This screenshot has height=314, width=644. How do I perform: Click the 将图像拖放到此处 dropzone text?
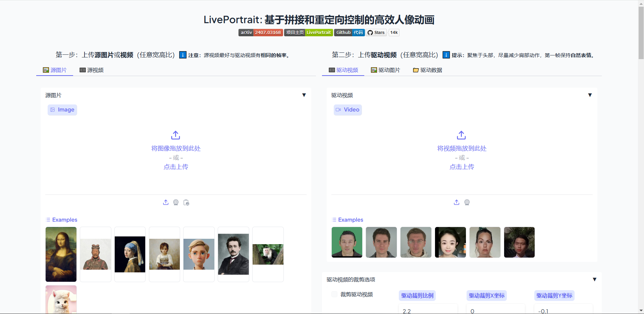click(x=176, y=148)
